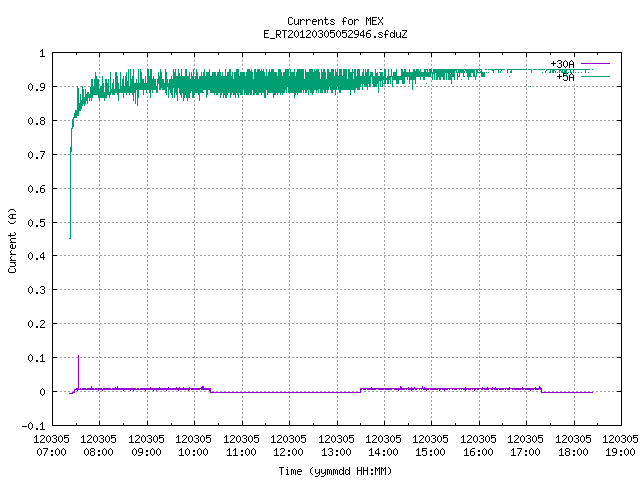Click the y-axis tick label 0.2
Screen dimensions: 640x480
36,324
